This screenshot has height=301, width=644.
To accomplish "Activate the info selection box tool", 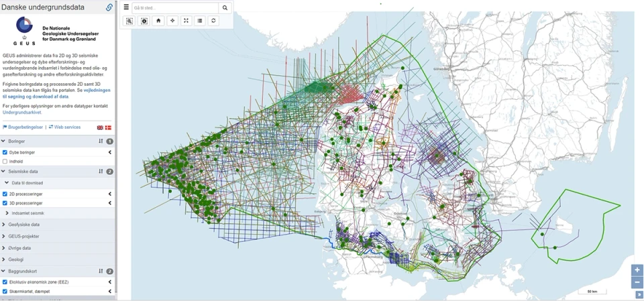I will pyautogui.click(x=144, y=21).
